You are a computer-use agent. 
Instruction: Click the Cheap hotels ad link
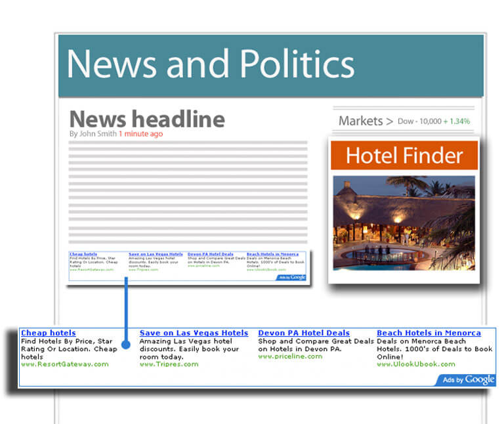click(49, 333)
